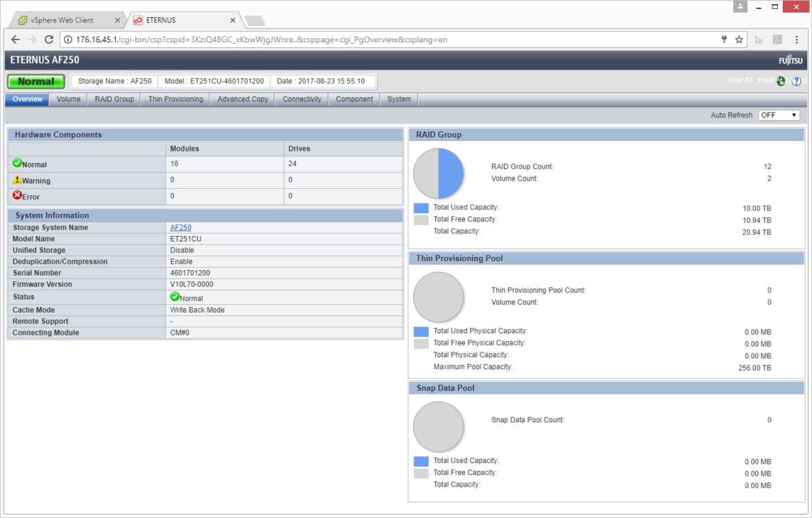Click Cache Mode Write Back Mode value
The height and width of the screenshot is (518, 812).
tap(197, 310)
